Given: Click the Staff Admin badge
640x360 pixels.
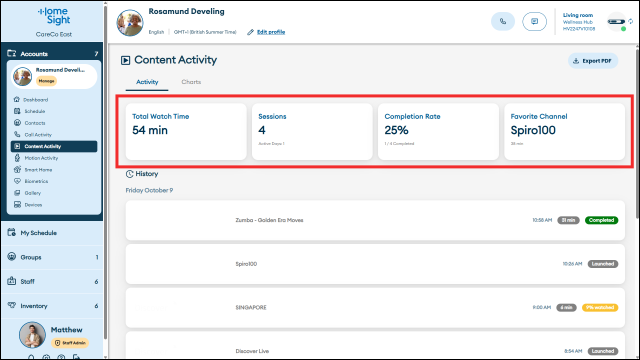Looking at the screenshot, I should [70, 343].
